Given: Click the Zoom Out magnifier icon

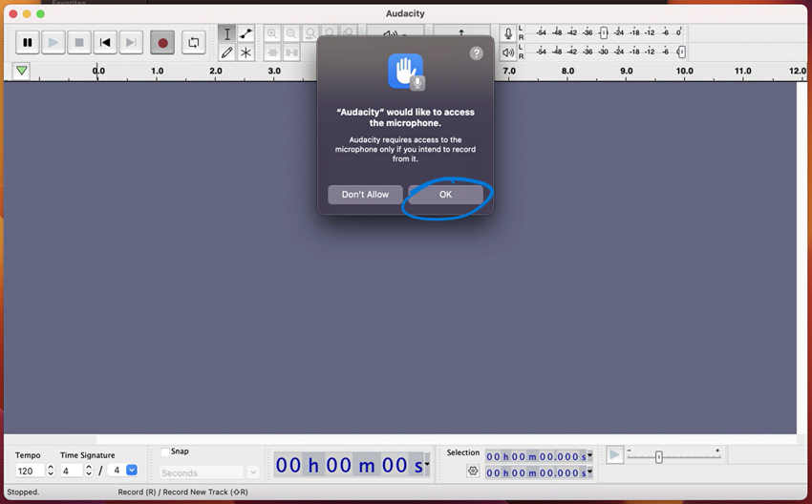Looking at the screenshot, I should (x=291, y=33).
